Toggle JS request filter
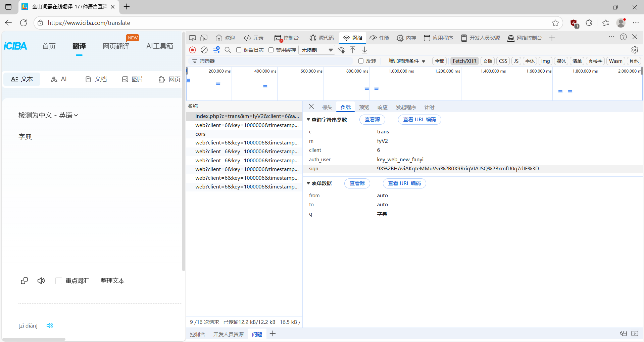Image resolution: width=644 pixels, height=342 pixels. [x=516, y=61]
